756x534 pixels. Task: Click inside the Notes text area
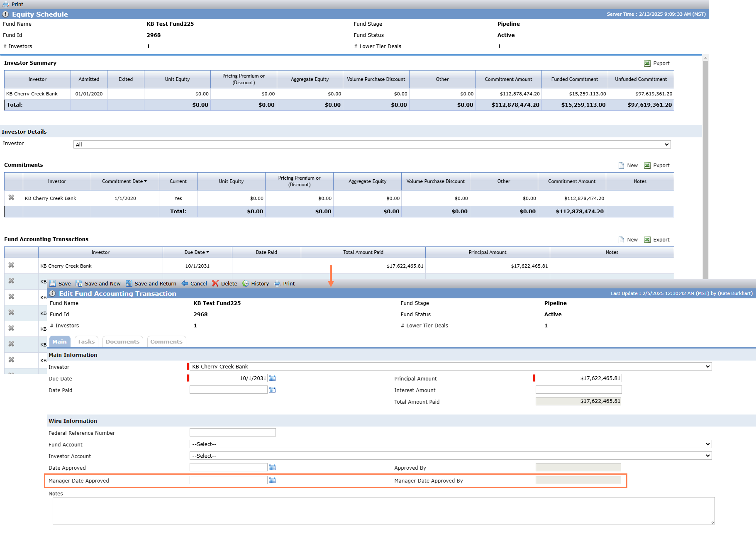click(384, 511)
